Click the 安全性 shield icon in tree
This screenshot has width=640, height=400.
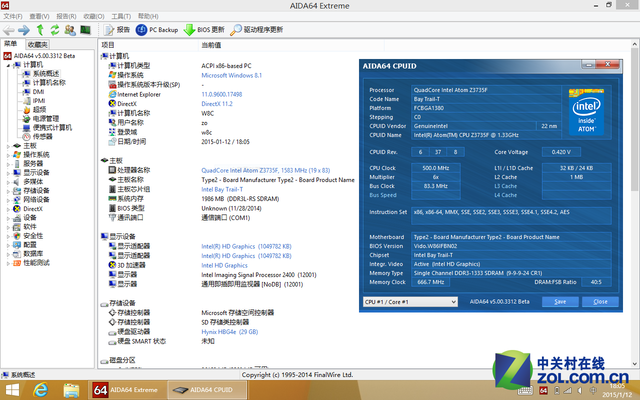[17, 236]
